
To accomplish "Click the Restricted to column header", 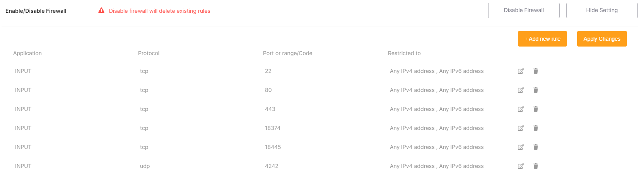I will (404, 53).
